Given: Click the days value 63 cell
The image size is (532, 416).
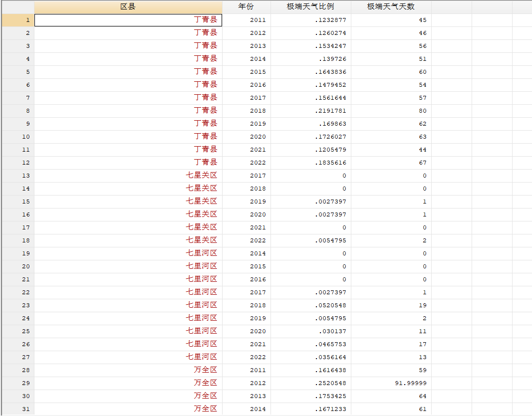Looking at the screenshot, I should point(391,137).
